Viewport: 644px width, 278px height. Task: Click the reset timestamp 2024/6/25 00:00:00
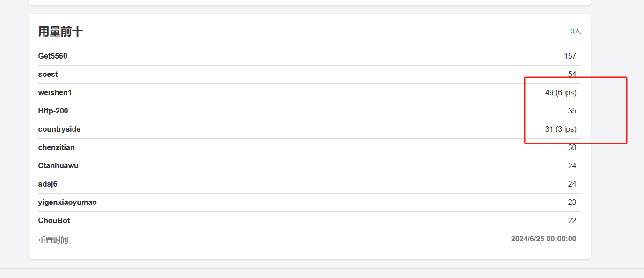(543, 239)
